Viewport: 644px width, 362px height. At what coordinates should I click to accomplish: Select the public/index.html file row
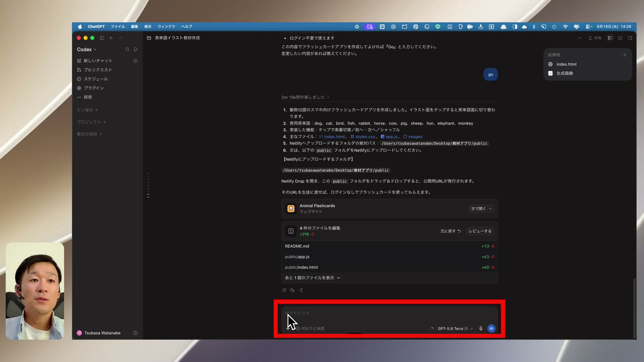pos(390,267)
